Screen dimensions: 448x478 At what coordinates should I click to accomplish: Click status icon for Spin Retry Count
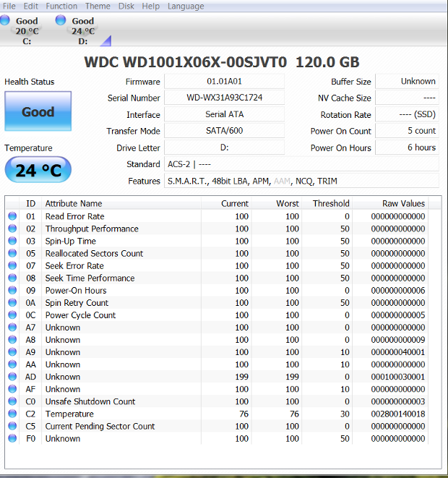(12, 302)
